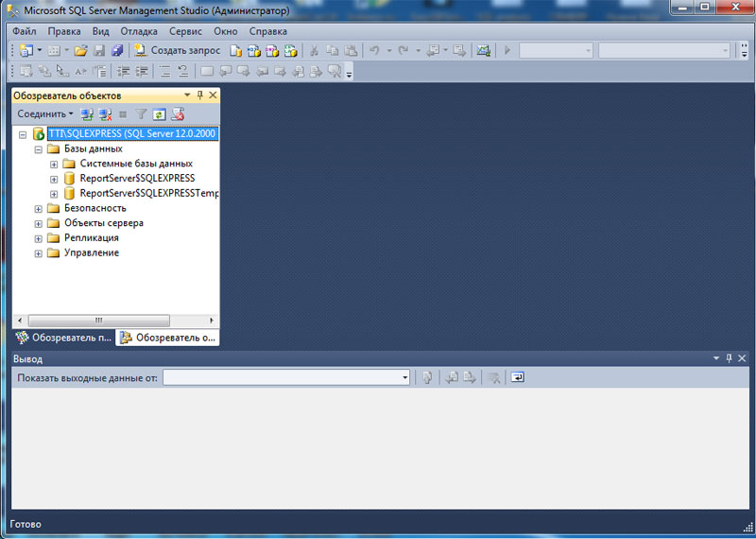Open the Сервис menu
This screenshot has height=539, width=756.
(x=185, y=31)
